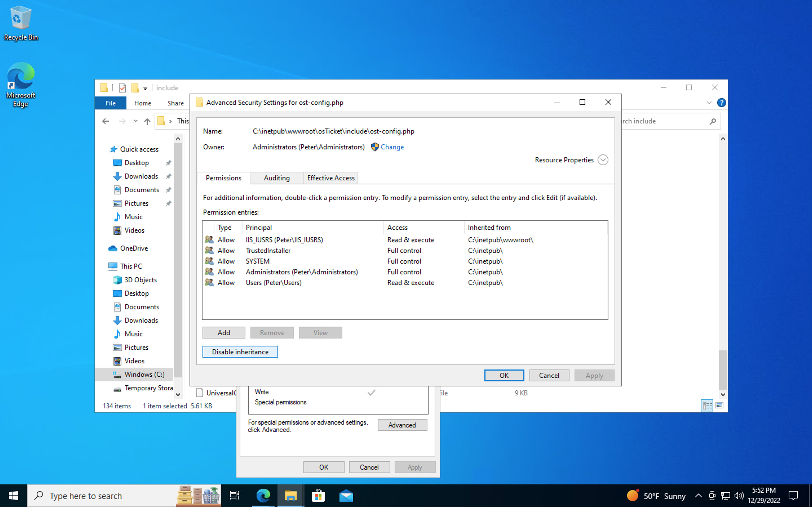Select the IIS_IUSRS permission entry
812x507 pixels.
point(284,240)
